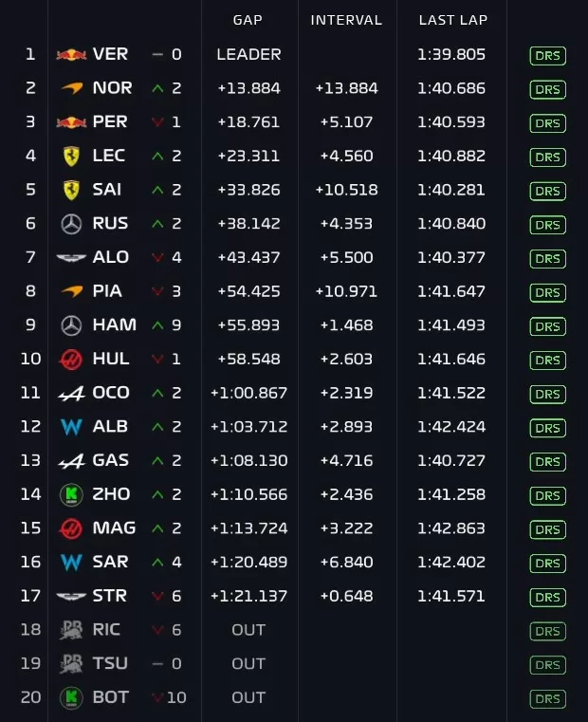Click the Aston Martin logo beside ALO
Viewport: 588px width, 722px height.
click(71, 258)
